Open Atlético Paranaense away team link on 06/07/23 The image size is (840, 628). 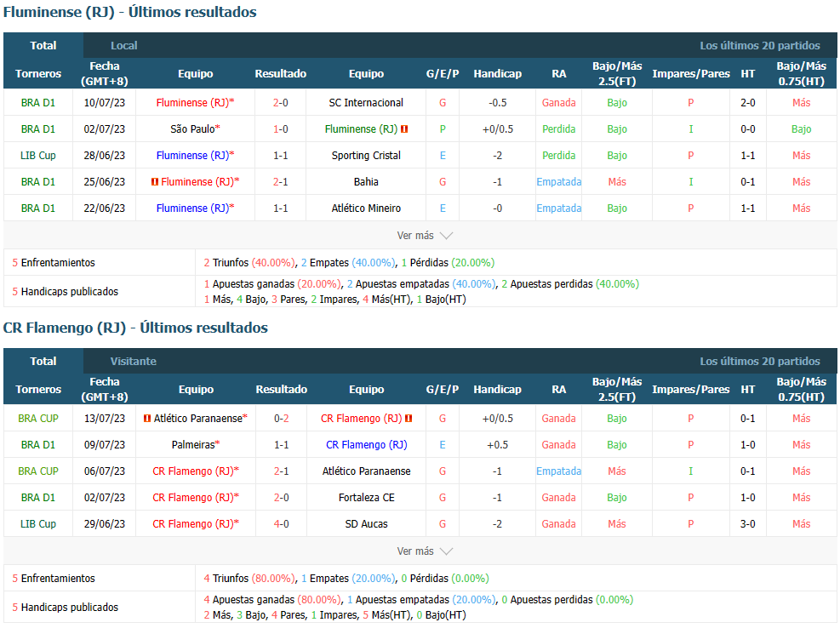(x=367, y=471)
